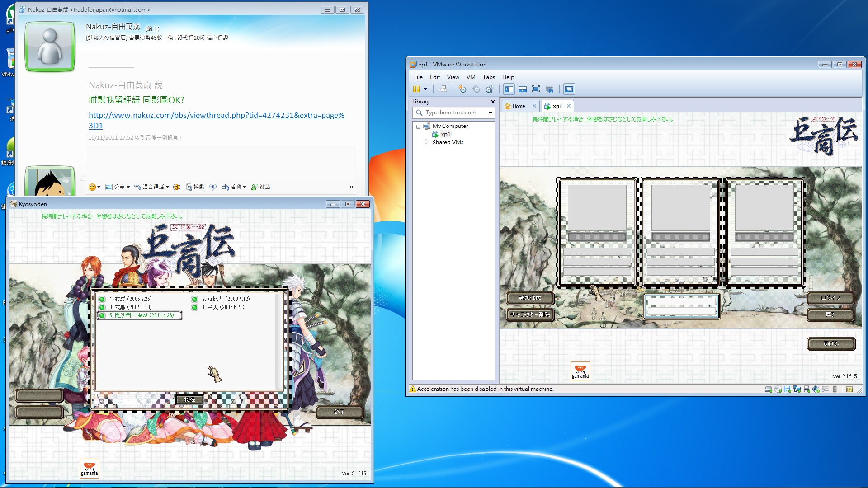Select server 3. 大黒 in Kyosyoden
The height and width of the screenshot is (488, 868).
126,307
